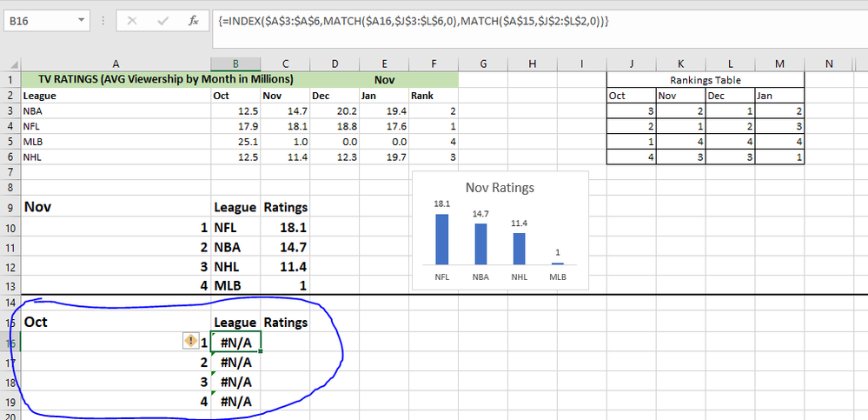Screen dimensions: 868x420
Task: Select cell B16 showing #N/A
Action: click(235, 343)
